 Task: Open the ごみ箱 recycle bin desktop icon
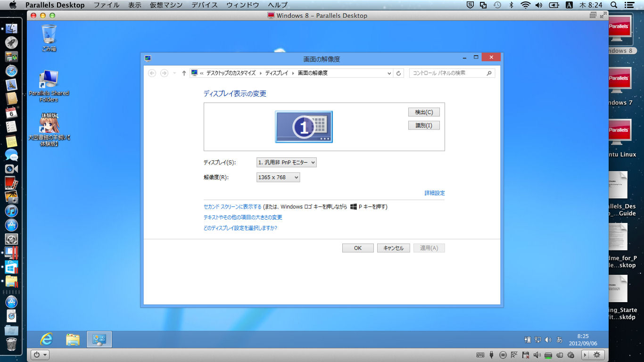click(x=49, y=38)
